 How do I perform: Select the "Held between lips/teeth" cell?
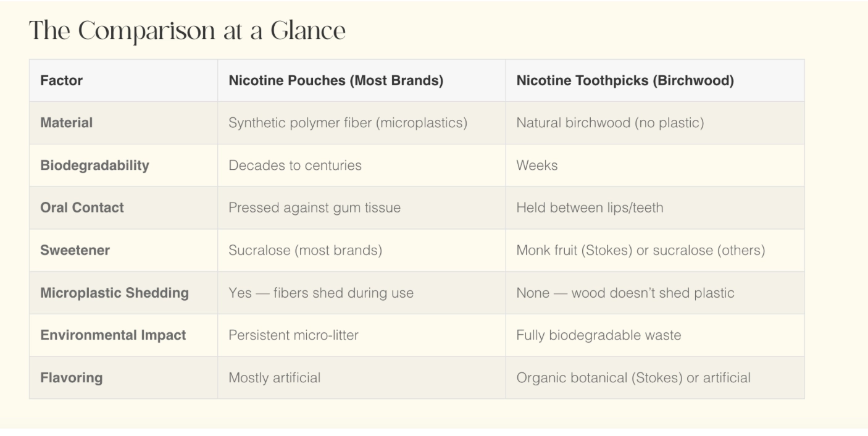click(x=590, y=208)
